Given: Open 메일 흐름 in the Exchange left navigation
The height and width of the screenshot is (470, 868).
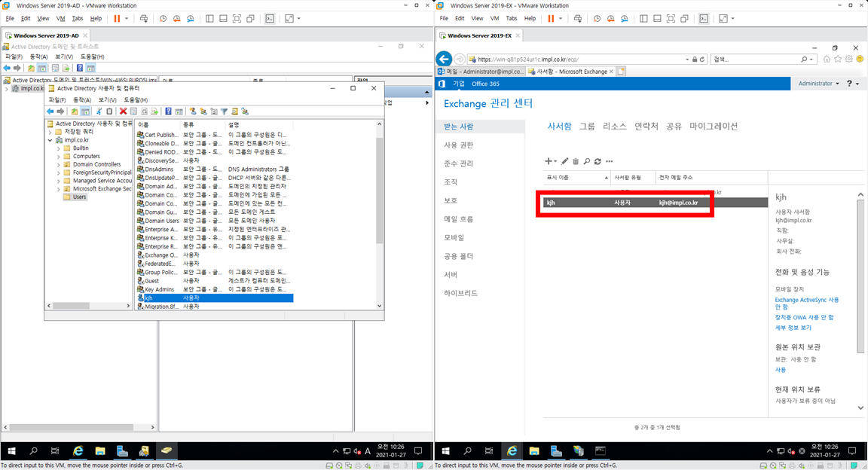Looking at the screenshot, I should tap(458, 219).
